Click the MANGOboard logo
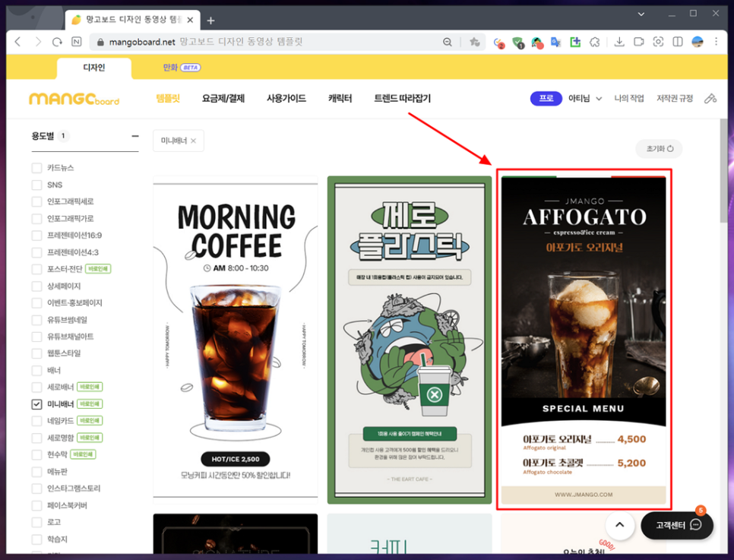 coord(74,99)
